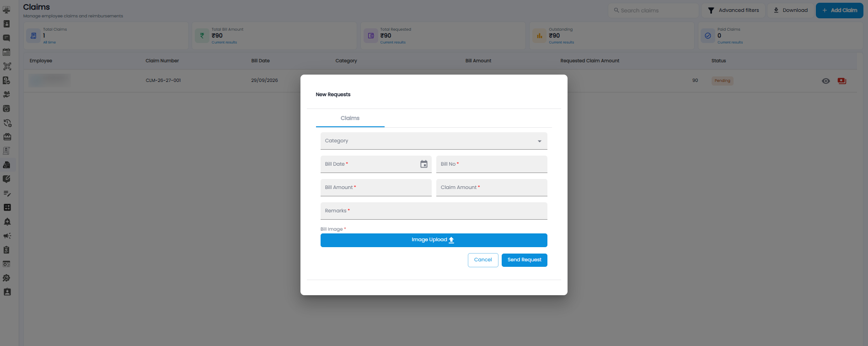The width and height of the screenshot is (868, 346).
Task: Click the Employee column header
Action: tap(41, 61)
